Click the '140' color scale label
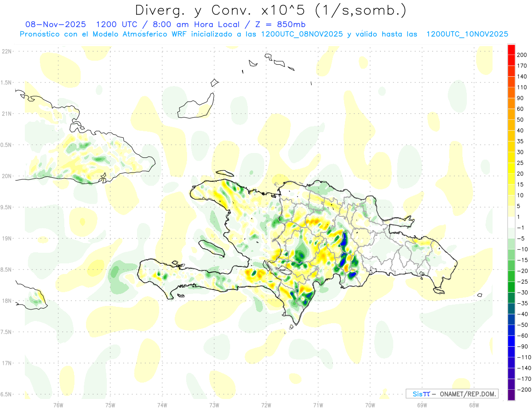 coord(522,77)
